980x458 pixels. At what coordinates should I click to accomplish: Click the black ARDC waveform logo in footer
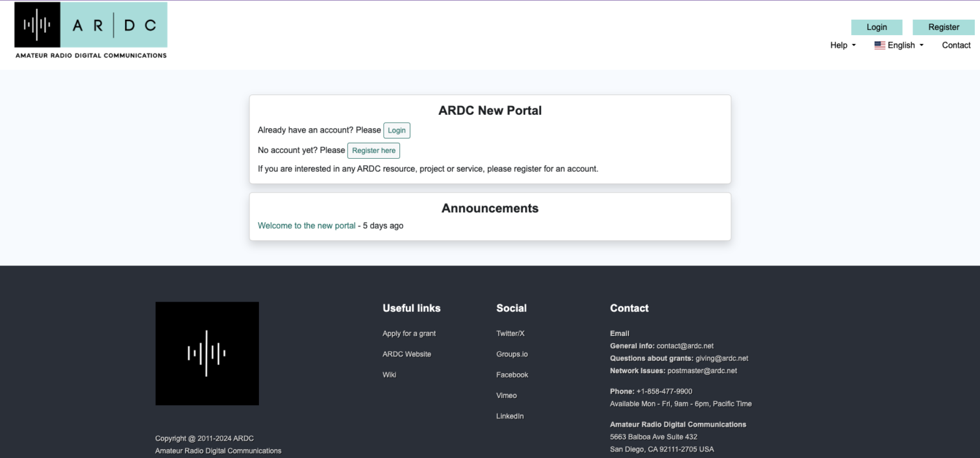pyautogui.click(x=207, y=353)
